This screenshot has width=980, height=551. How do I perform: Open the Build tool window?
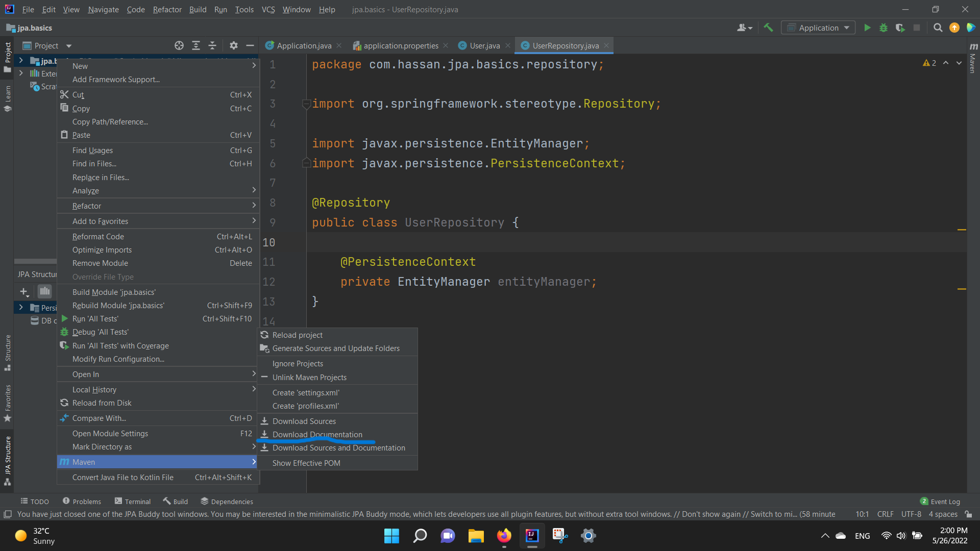[x=176, y=502]
